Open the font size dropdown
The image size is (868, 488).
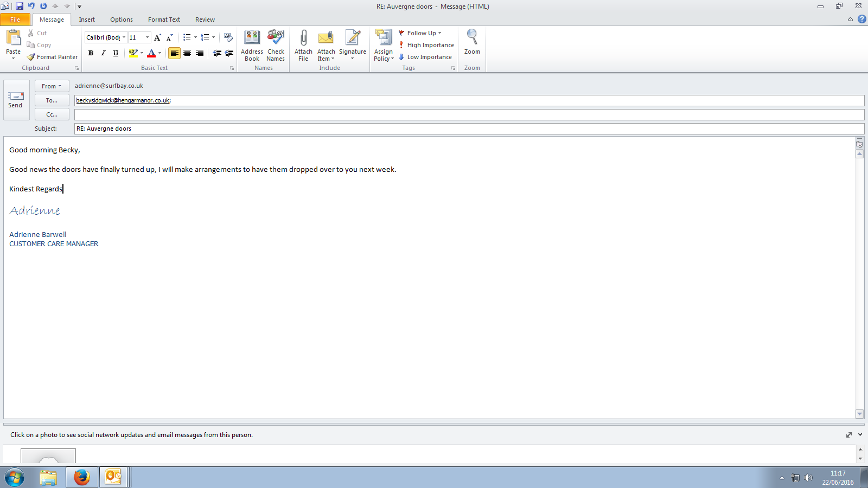tap(147, 37)
